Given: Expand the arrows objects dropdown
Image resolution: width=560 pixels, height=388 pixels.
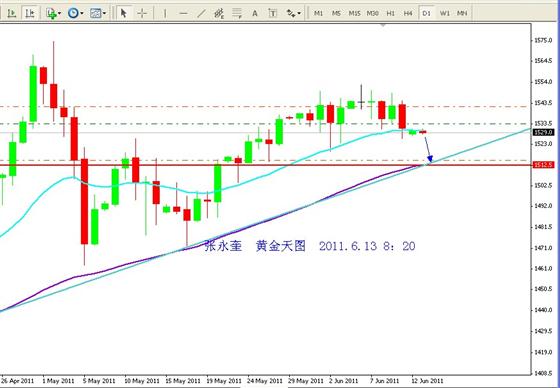Looking at the screenshot, I should click(x=293, y=14).
